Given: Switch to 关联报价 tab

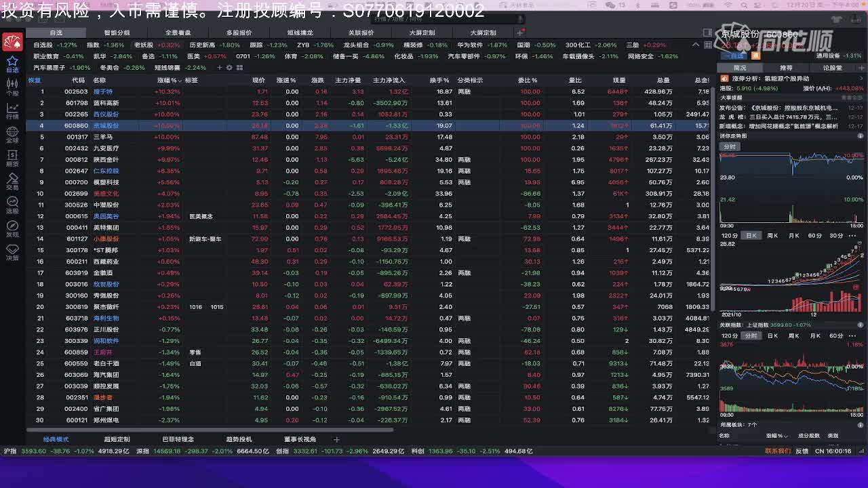Looking at the screenshot, I should 361,33.
